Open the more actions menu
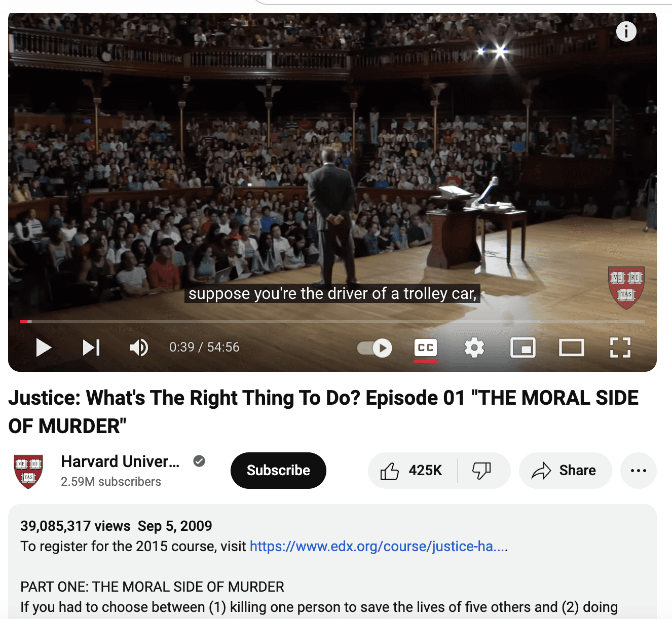 click(639, 471)
